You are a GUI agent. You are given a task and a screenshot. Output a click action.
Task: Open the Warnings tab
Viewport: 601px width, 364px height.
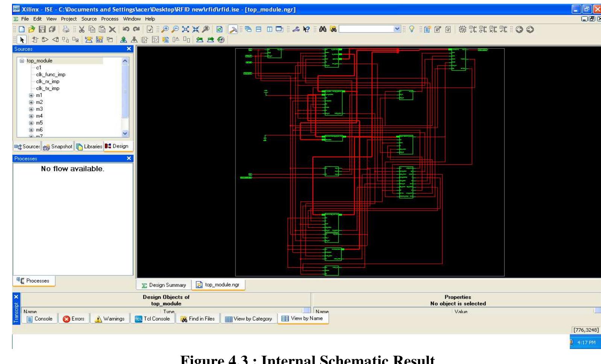109,319
